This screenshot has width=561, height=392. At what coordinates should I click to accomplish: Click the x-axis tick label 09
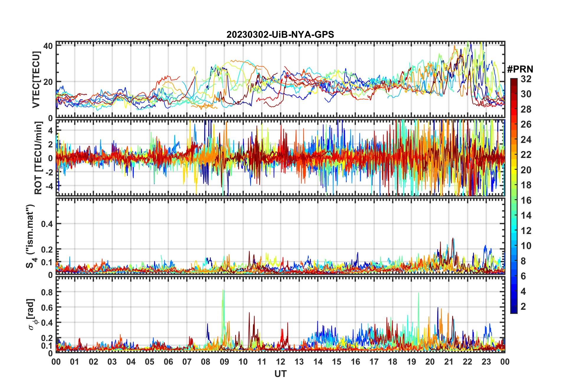[x=224, y=362]
